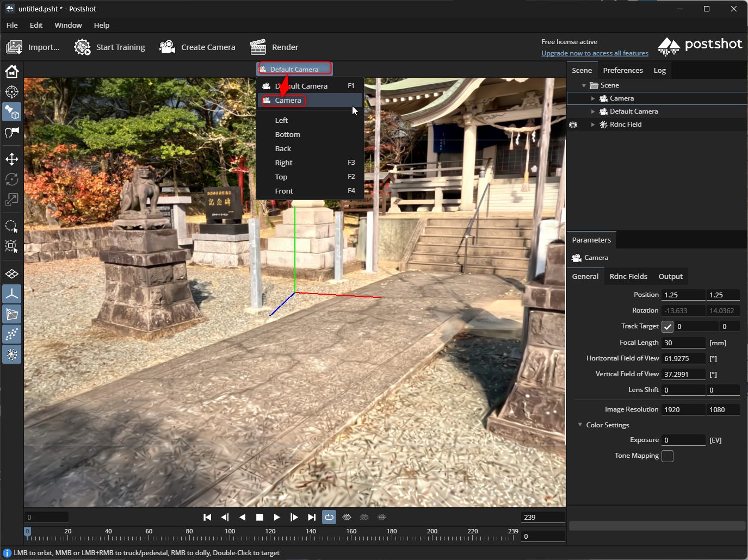Viewport: 748px width, 560px height.
Task: Collapse the Color Settings section
Action: pos(580,425)
